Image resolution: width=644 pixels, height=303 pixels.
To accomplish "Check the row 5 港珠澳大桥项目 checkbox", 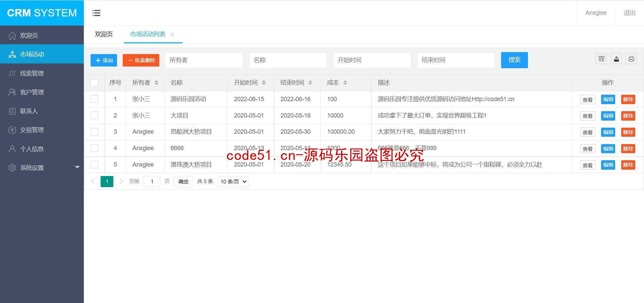I will pos(95,165).
